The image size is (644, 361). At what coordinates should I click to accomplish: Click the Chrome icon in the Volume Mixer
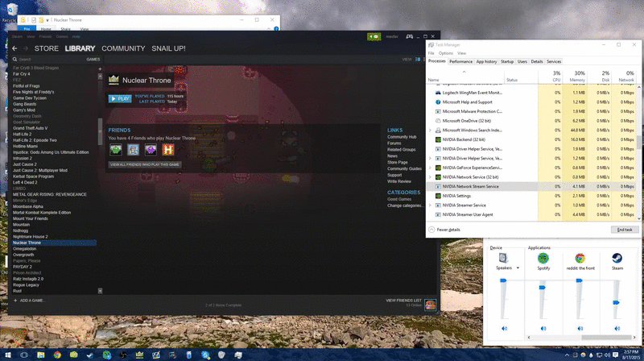(x=580, y=258)
